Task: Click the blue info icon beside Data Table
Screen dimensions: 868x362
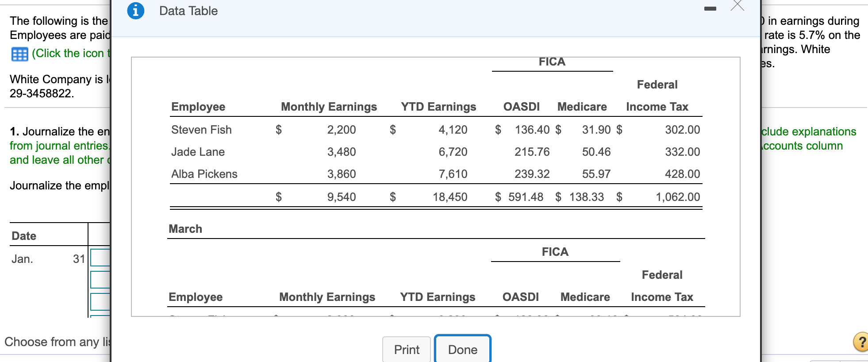Action: [x=135, y=11]
